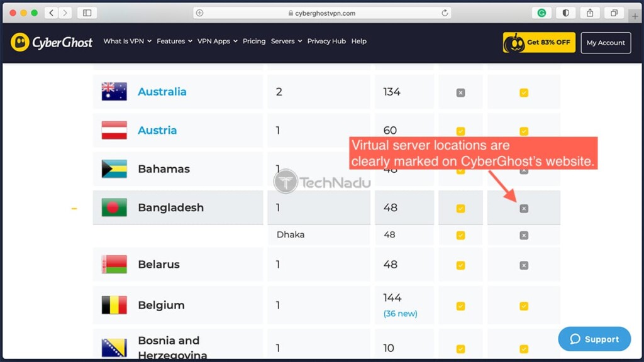Click the Australia flag
644x362 pixels.
coord(114,92)
